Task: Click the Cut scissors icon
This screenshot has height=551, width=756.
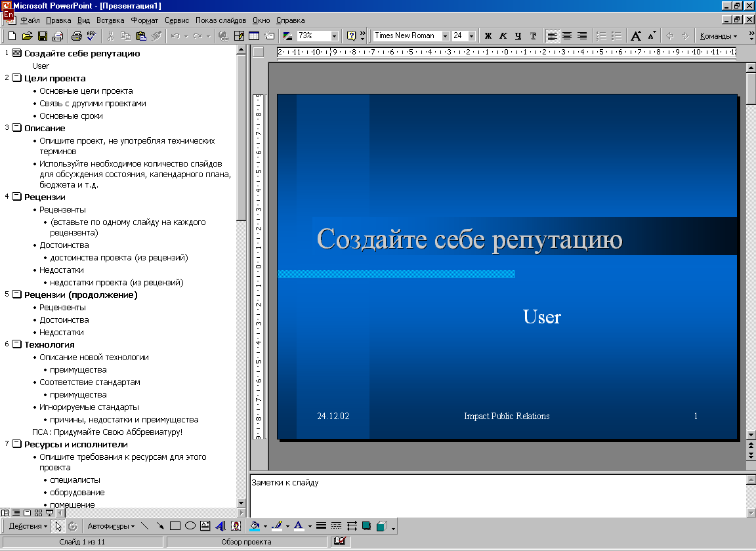Action: (x=110, y=35)
